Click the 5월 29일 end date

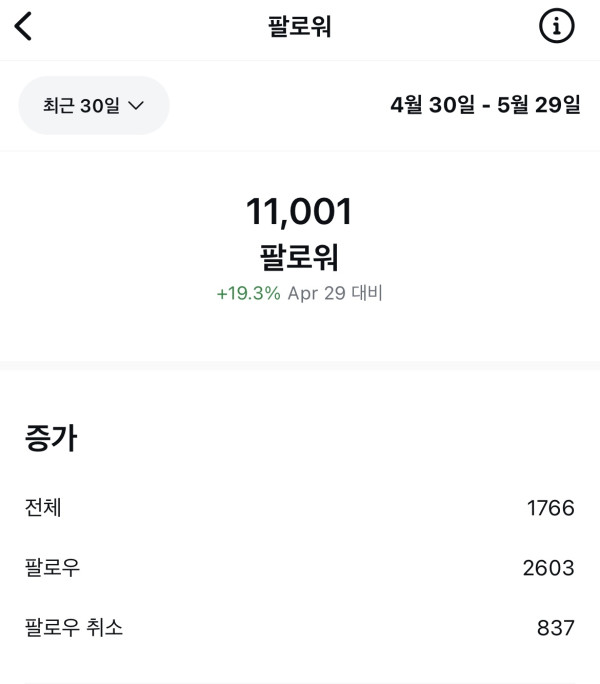[x=540, y=104]
